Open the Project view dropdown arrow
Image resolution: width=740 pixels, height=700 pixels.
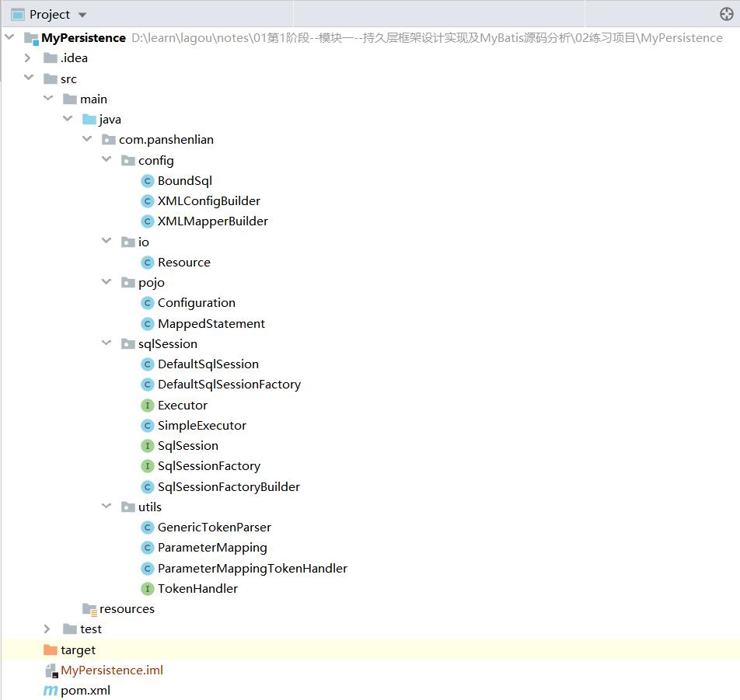click(x=82, y=15)
